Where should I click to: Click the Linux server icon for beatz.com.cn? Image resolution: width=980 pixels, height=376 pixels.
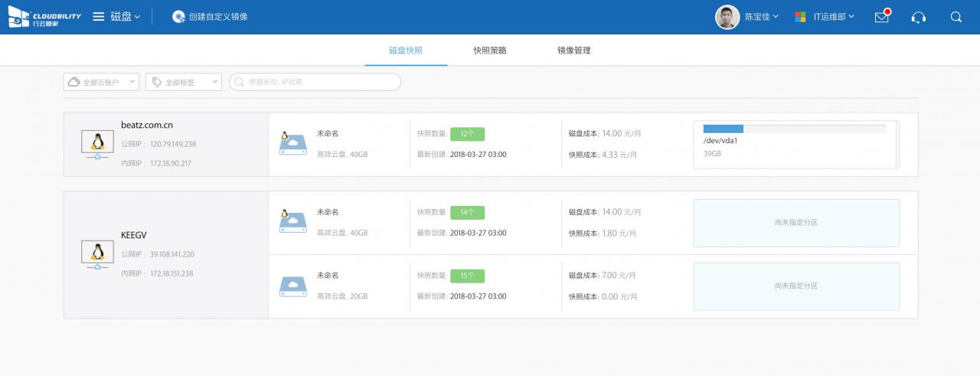tap(97, 144)
